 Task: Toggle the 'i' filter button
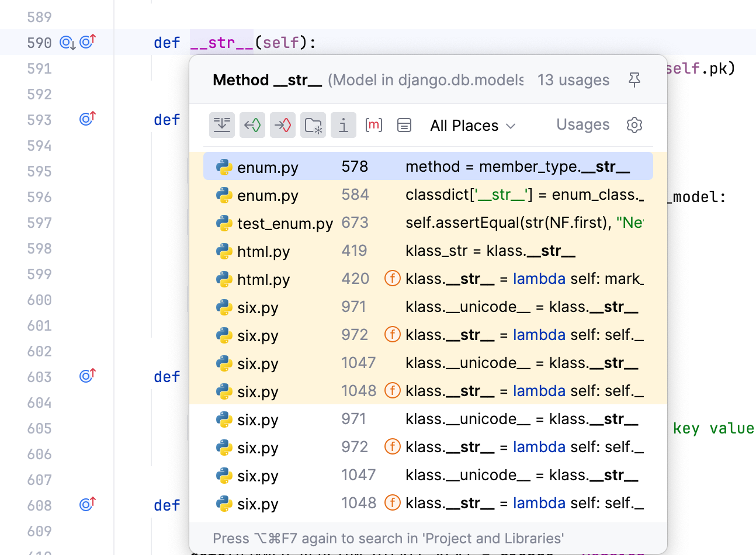point(344,125)
